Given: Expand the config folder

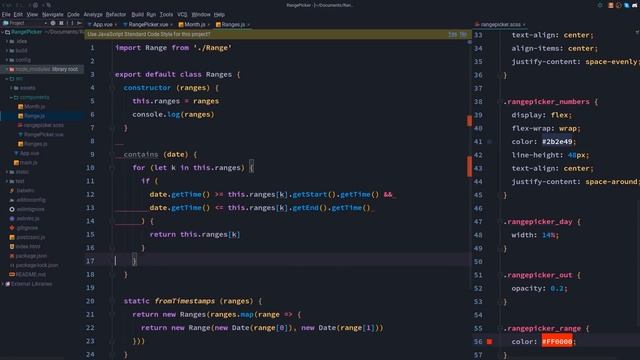Looking at the screenshot, I should (x=7, y=60).
